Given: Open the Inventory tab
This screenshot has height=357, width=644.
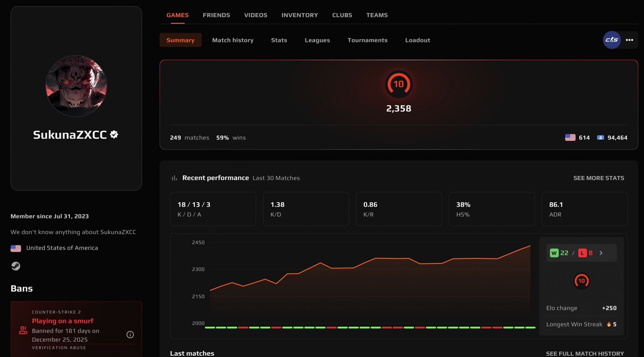Looking at the screenshot, I should point(300,15).
